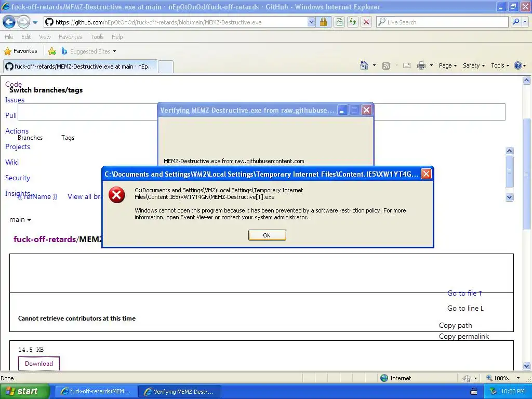
Task: Click the system tray shield icon
Action: (493, 392)
